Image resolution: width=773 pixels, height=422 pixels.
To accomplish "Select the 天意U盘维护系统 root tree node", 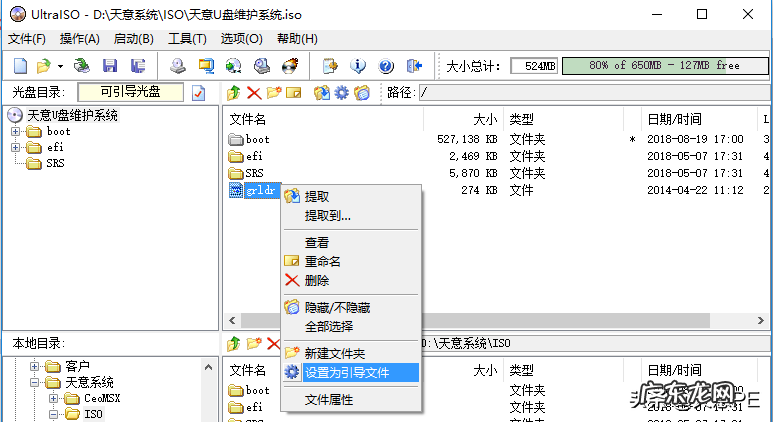I will tap(72, 115).
